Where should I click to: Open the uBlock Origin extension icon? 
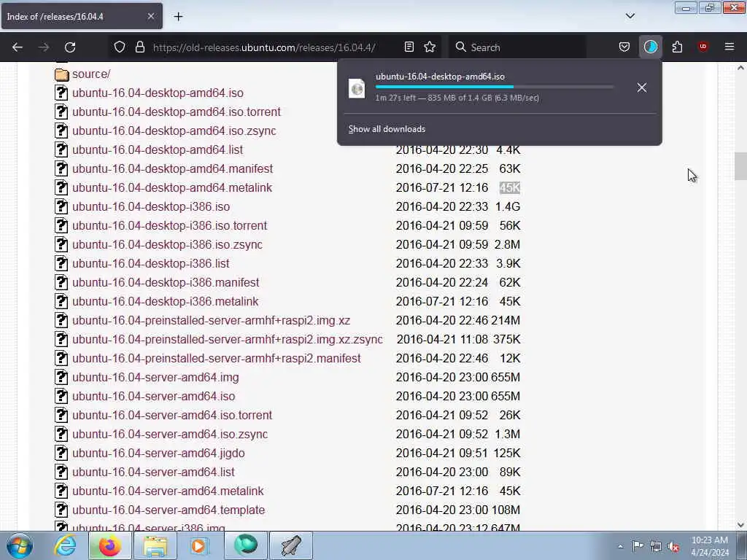pyautogui.click(x=703, y=47)
